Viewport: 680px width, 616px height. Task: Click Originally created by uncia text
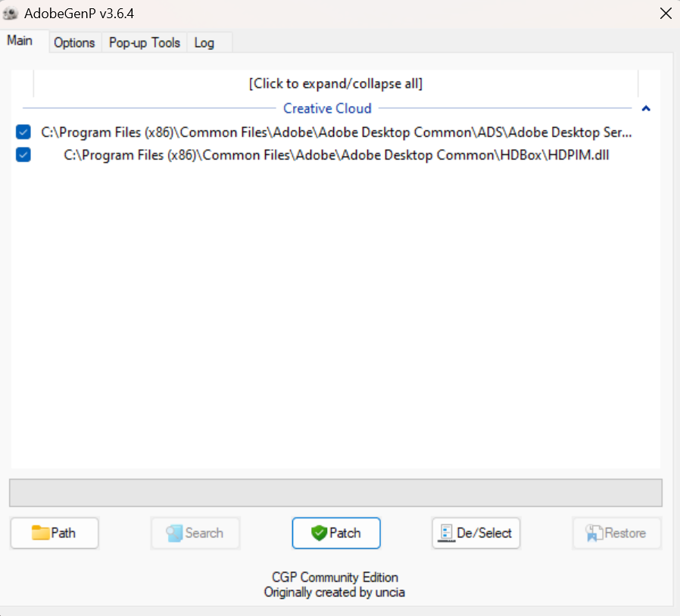tap(335, 592)
